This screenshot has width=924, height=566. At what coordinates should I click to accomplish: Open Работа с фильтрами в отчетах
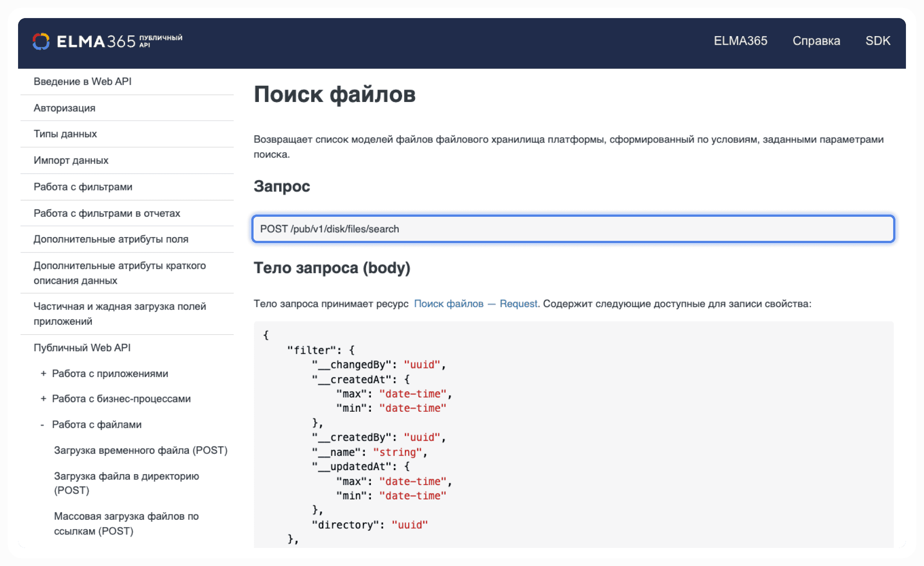click(x=107, y=213)
